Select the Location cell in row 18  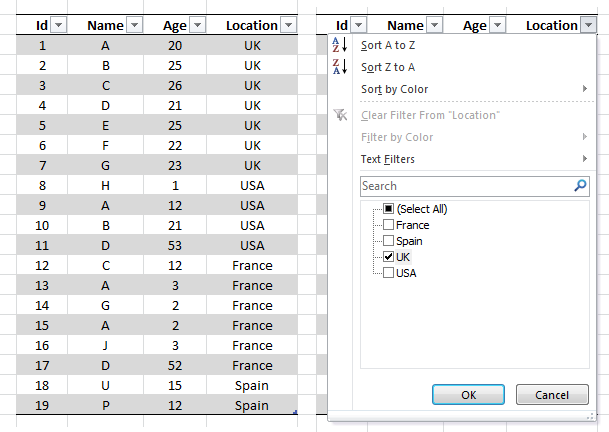[x=252, y=385]
